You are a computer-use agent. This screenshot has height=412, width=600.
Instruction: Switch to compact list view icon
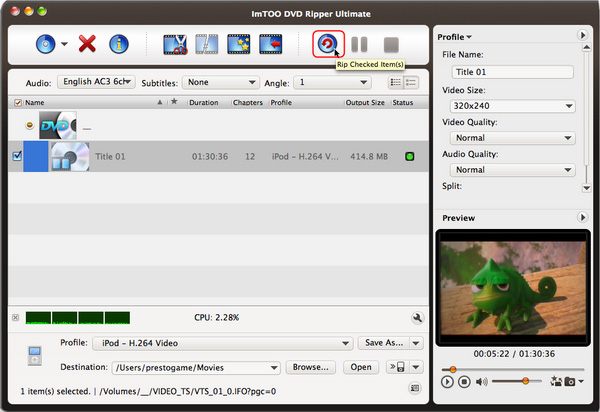click(396, 82)
